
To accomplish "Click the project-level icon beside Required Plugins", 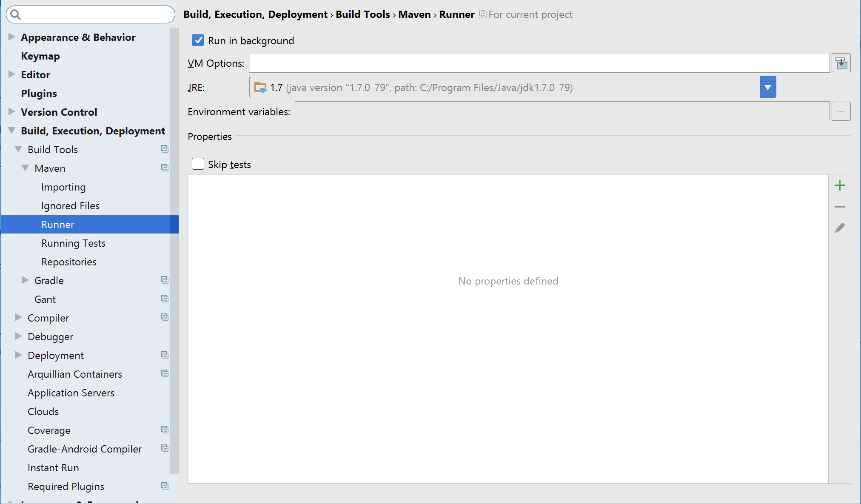I will pos(165,486).
